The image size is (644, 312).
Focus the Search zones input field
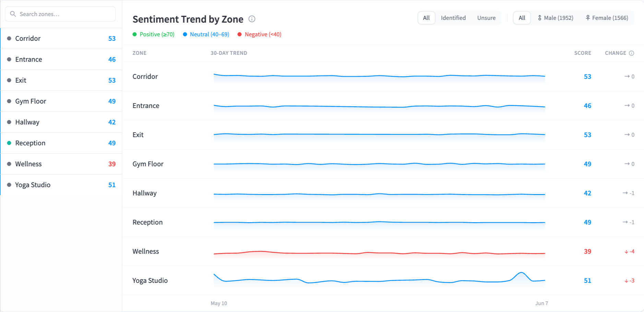click(60, 14)
